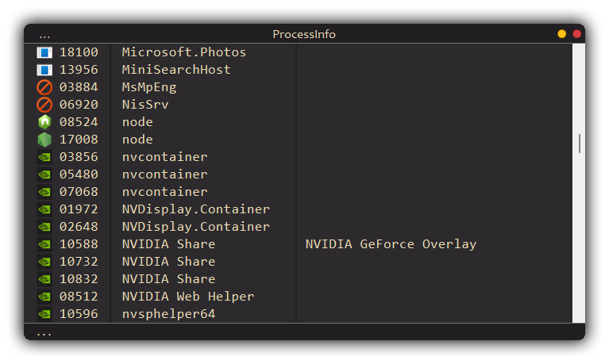Select the PID 02648 cell

79,227
